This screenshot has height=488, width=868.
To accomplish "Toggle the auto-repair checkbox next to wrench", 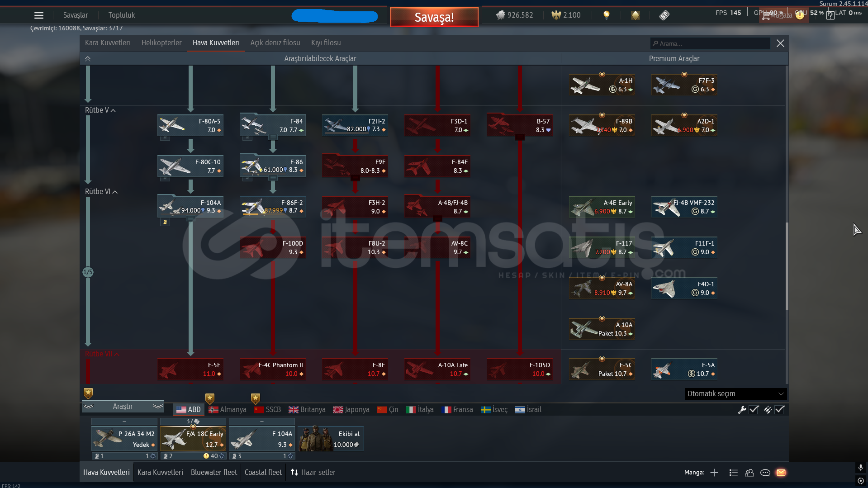I will click(754, 410).
